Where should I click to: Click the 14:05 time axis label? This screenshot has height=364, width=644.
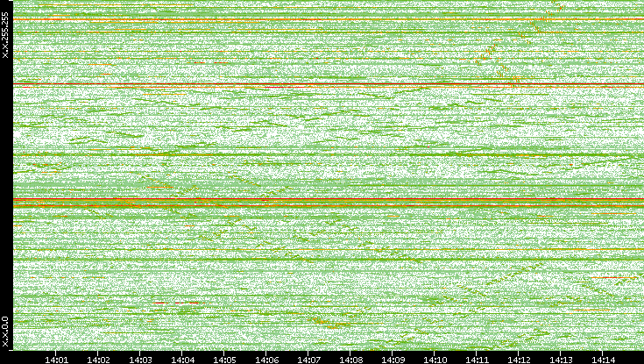tap(224, 360)
